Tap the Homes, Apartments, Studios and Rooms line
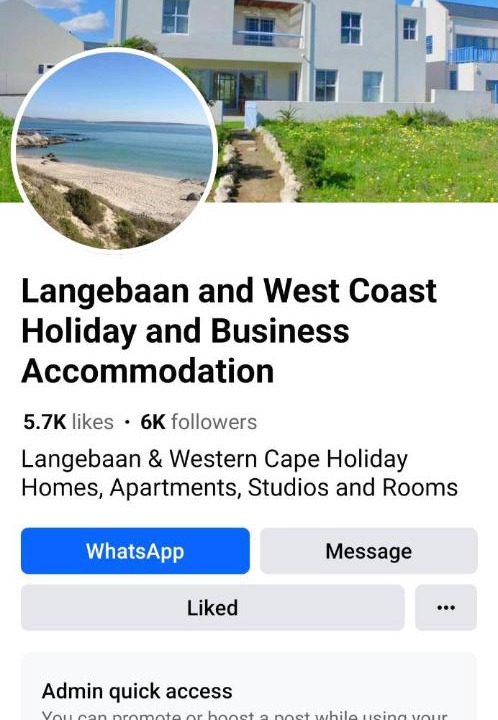 click(239, 487)
